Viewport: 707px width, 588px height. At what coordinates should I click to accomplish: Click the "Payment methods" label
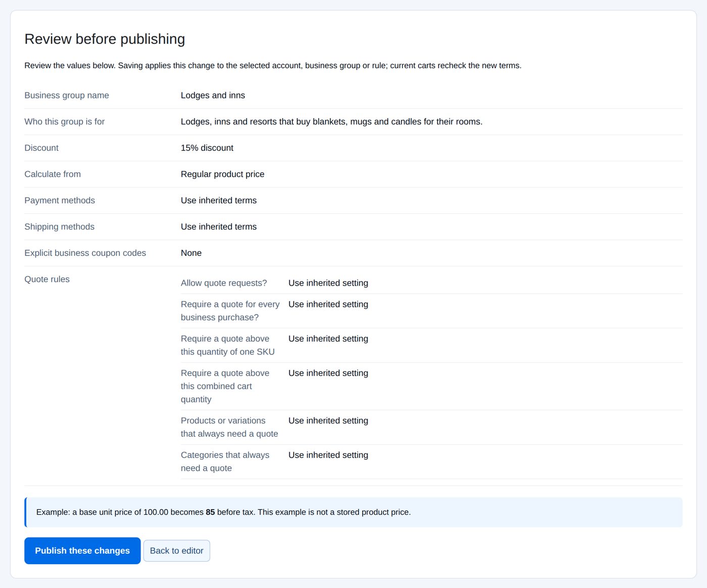point(60,200)
